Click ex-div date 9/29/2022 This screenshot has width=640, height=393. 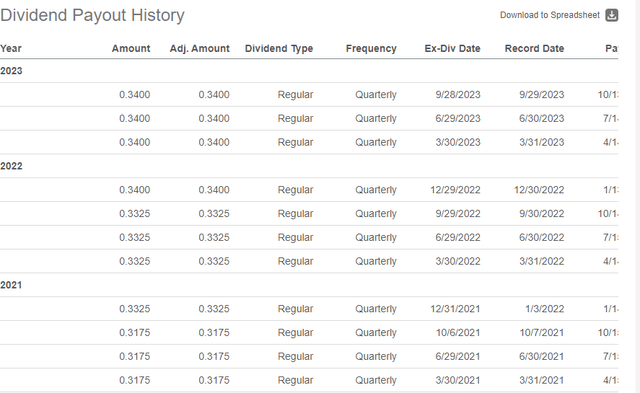tap(458, 214)
